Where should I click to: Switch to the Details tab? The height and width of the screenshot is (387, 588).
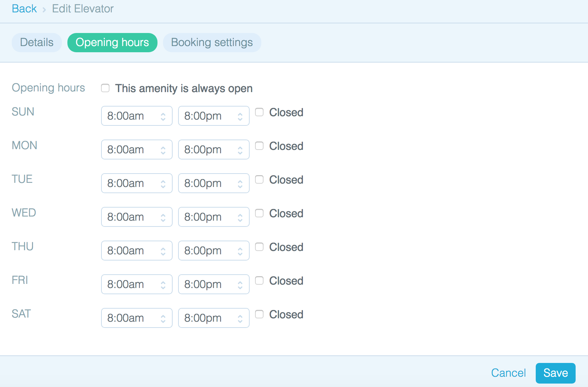[37, 43]
